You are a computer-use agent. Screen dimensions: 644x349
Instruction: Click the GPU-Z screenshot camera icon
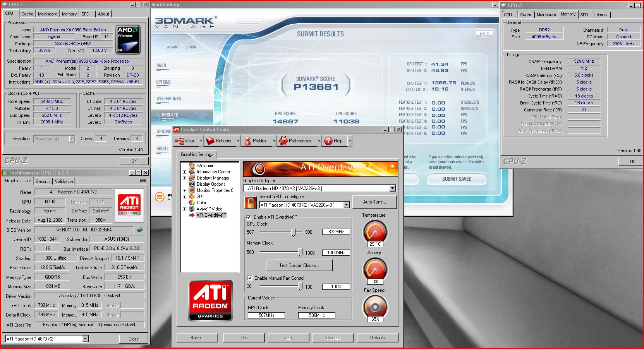tap(143, 181)
